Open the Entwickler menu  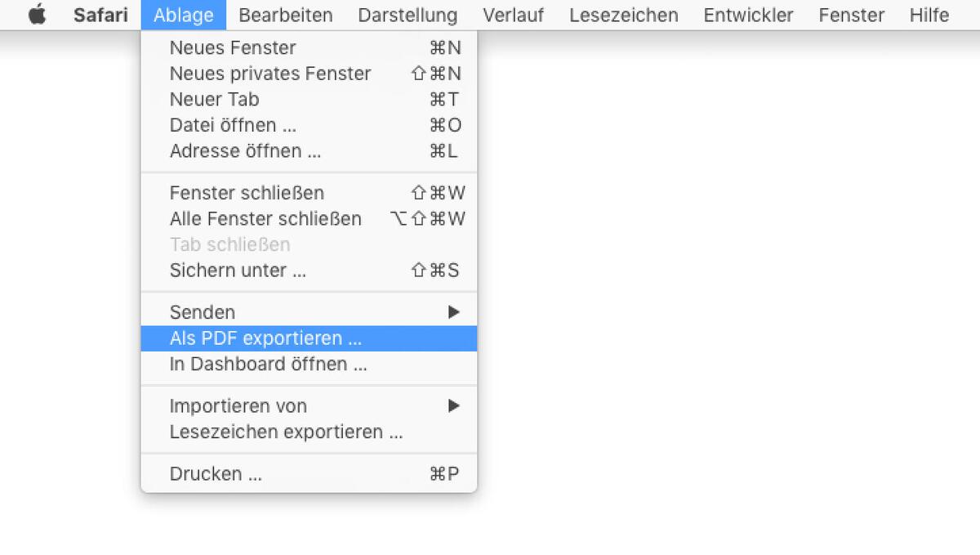point(748,14)
